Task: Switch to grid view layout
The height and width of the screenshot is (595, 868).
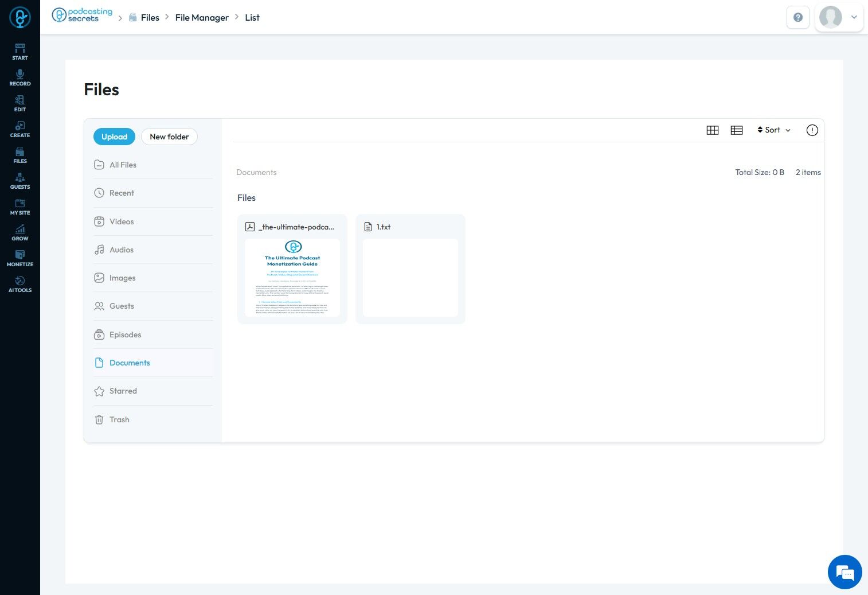Action: pyautogui.click(x=713, y=130)
